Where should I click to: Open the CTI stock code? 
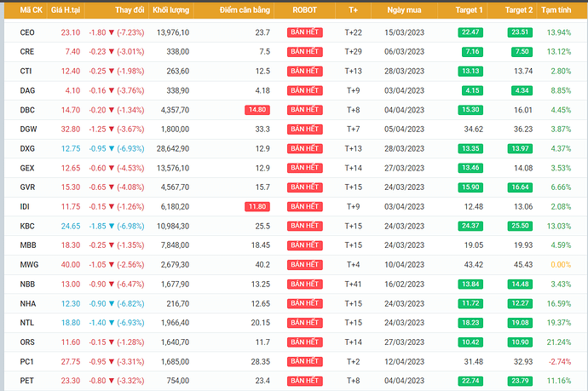click(26, 72)
